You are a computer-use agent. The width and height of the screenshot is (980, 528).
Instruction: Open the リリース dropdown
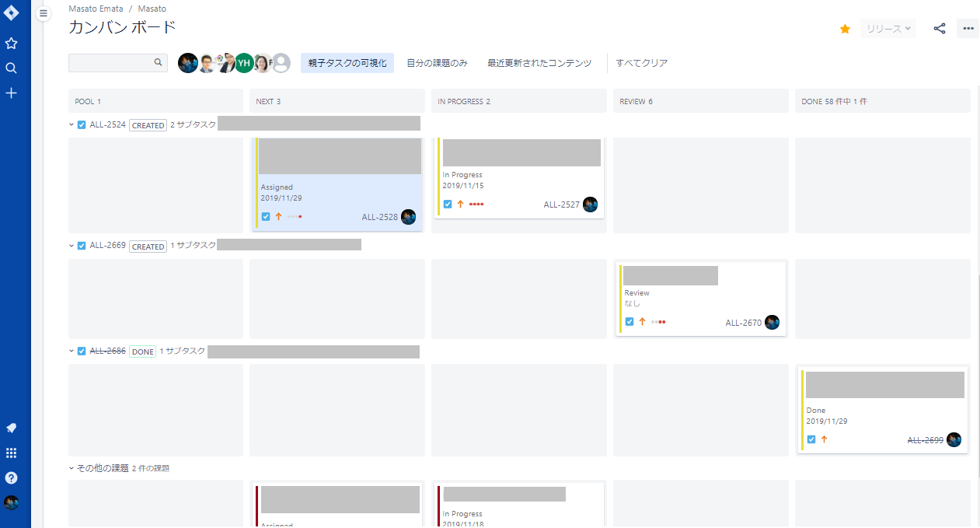point(889,28)
